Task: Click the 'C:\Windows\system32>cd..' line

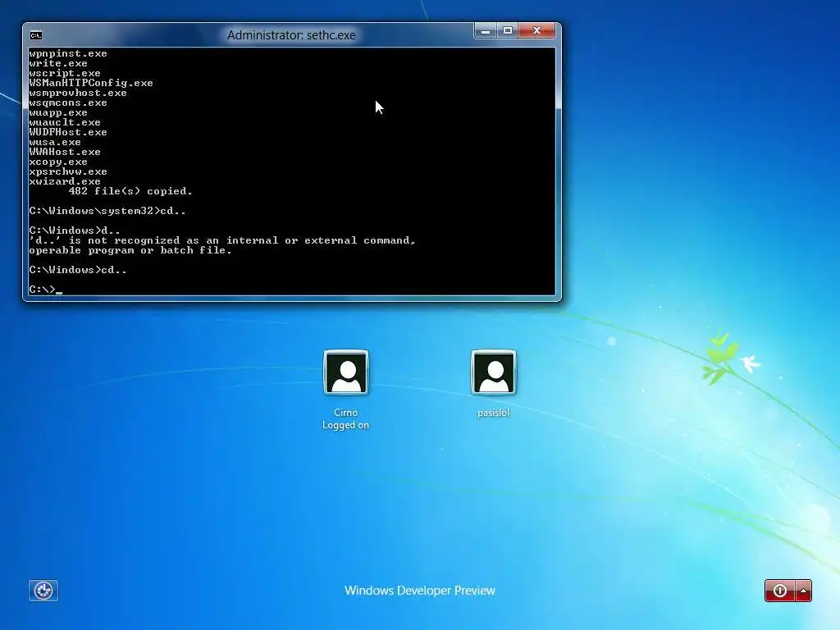Action: (107, 211)
